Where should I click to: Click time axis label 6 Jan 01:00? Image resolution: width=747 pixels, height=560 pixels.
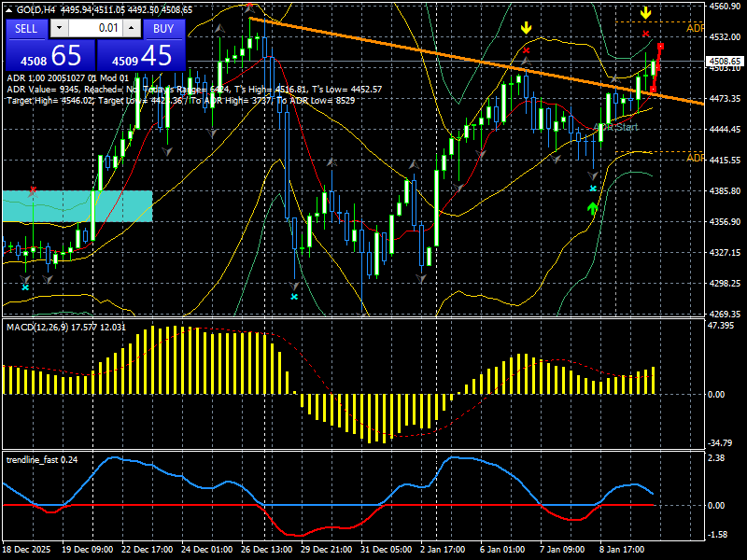502,549
